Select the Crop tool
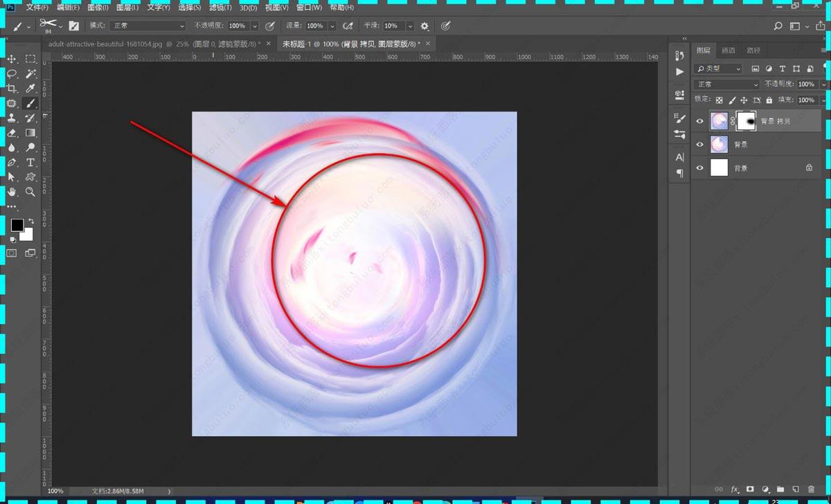Viewport: 831px width, 504px height. point(12,89)
